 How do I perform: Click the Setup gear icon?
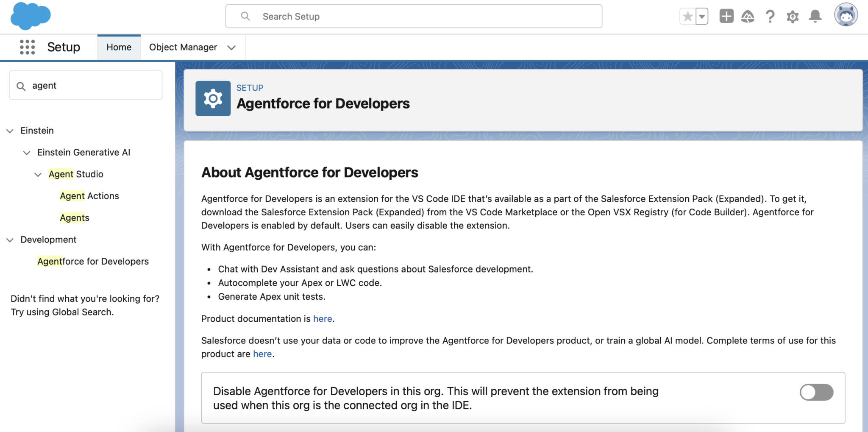tap(792, 16)
